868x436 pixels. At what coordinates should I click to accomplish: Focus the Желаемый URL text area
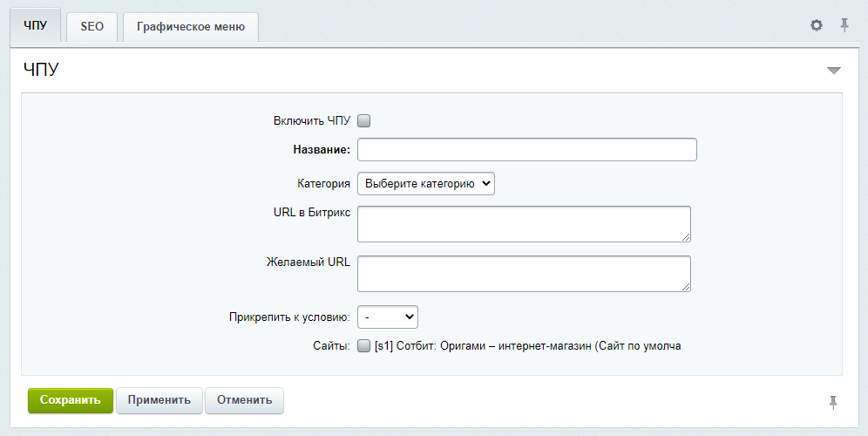524,274
